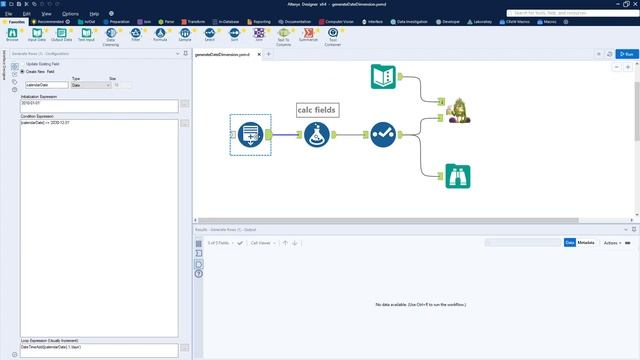Open Annotation tab icon in configuration panel

coord(15,82)
